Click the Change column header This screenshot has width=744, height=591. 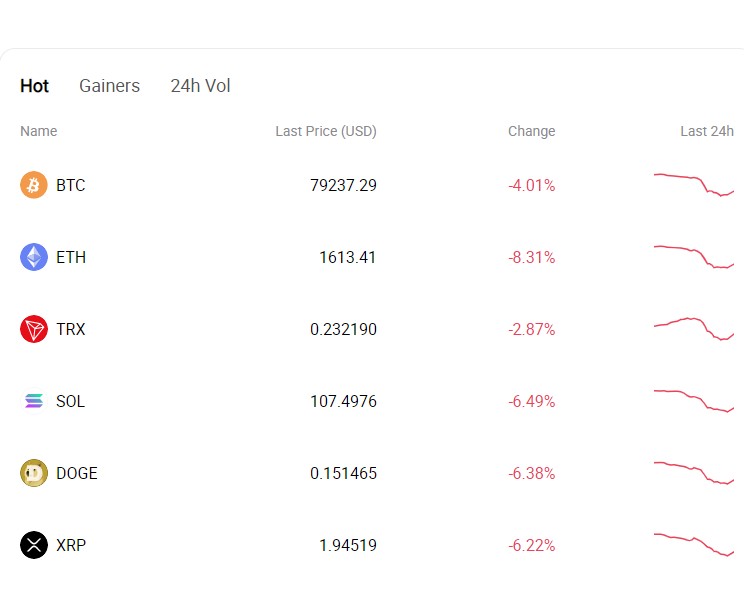click(x=531, y=131)
